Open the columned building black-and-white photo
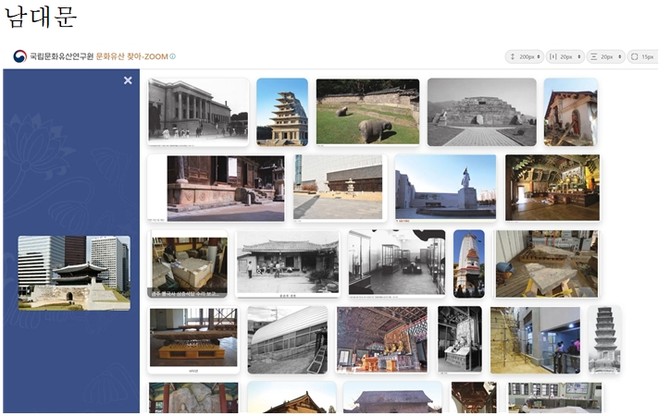Screen dimensions: 670x416 tap(198, 111)
